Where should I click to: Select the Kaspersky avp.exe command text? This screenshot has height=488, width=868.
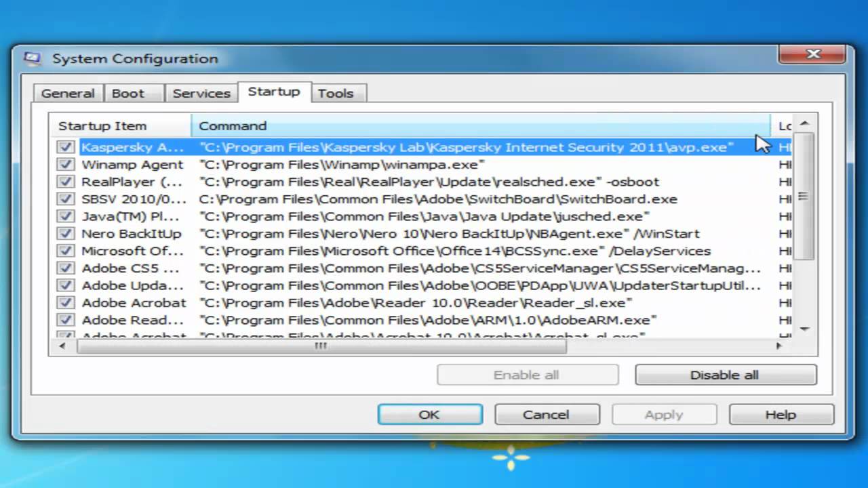tap(467, 147)
